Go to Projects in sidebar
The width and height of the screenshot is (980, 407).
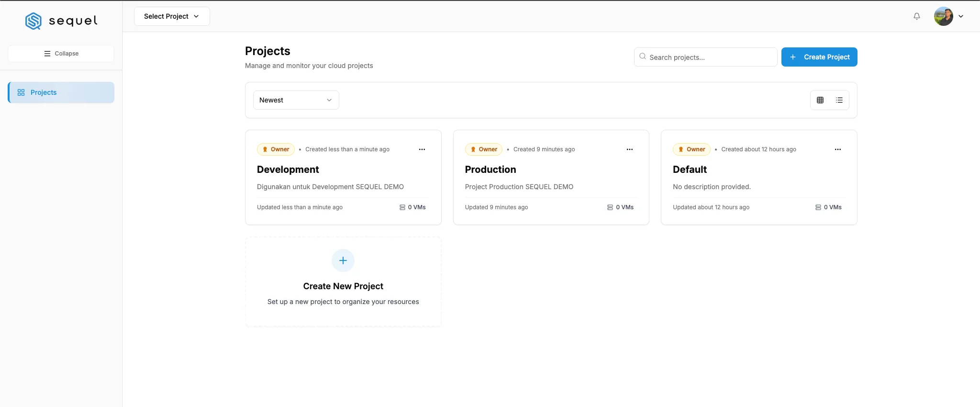(x=61, y=92)
